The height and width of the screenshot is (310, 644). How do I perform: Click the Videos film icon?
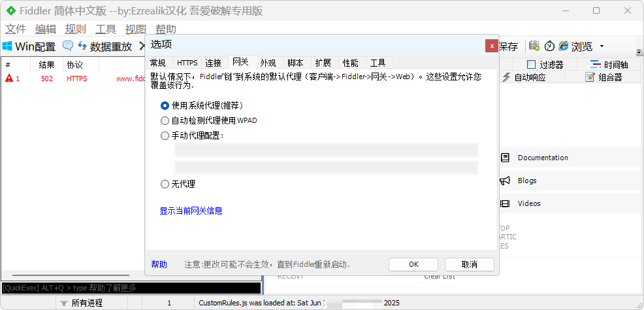tap(505, 203)
